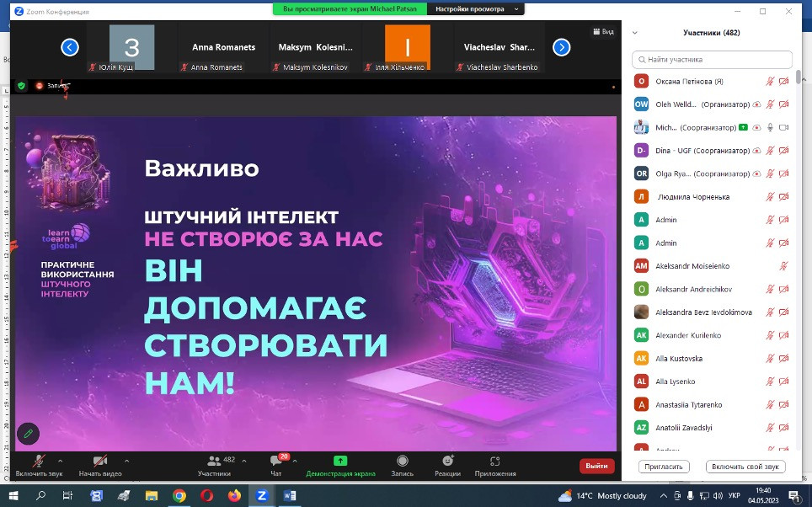
Task: Click microphone icon in Mich... co-organizer row
Action: click(770, 127)
